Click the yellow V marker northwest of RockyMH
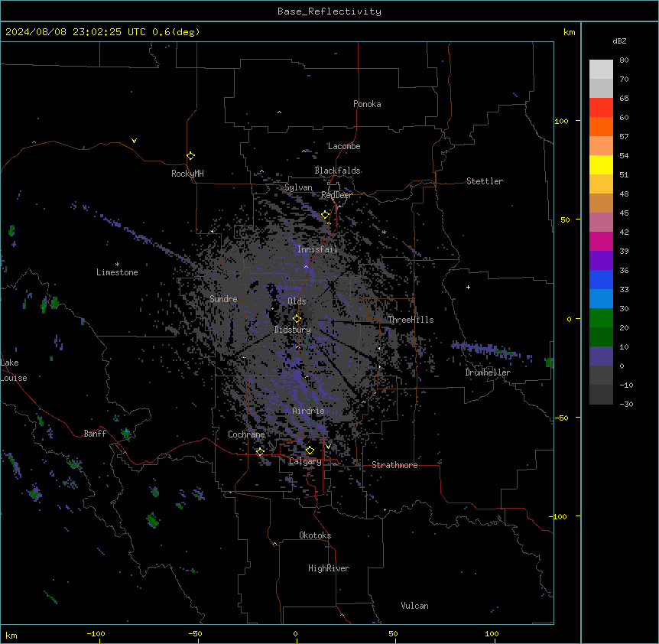The image size is (659, 644). click(134, 141)
